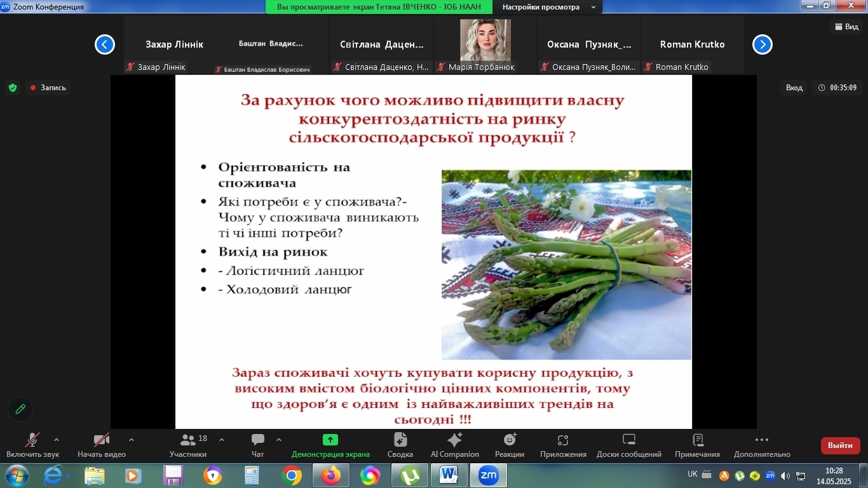The width and height of the screenshot is (868, 488).
Task: Click the green encryption shield icon
Action: (x=13, y=88)
